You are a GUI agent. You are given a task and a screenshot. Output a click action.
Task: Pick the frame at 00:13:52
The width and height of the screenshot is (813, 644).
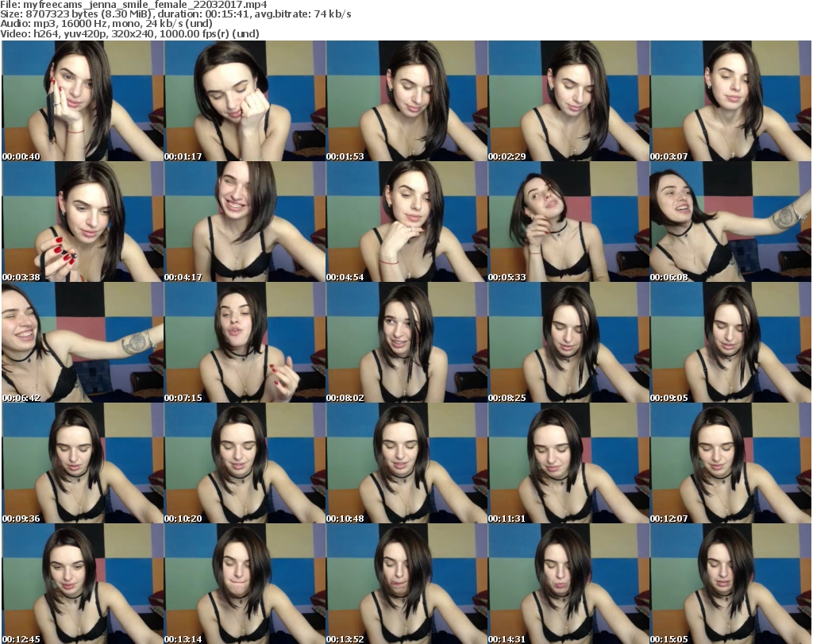[x=407, y=584]
